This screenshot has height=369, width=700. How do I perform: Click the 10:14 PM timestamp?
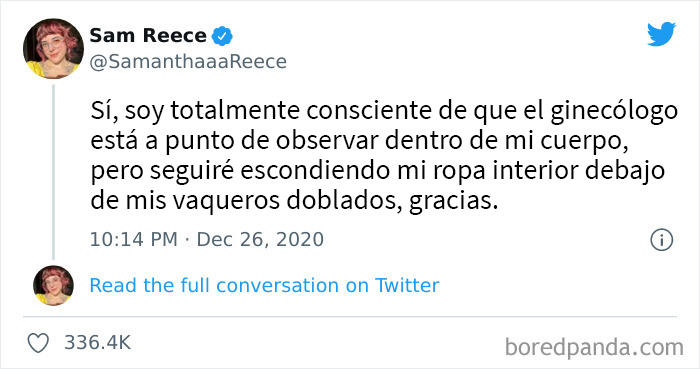133,240
